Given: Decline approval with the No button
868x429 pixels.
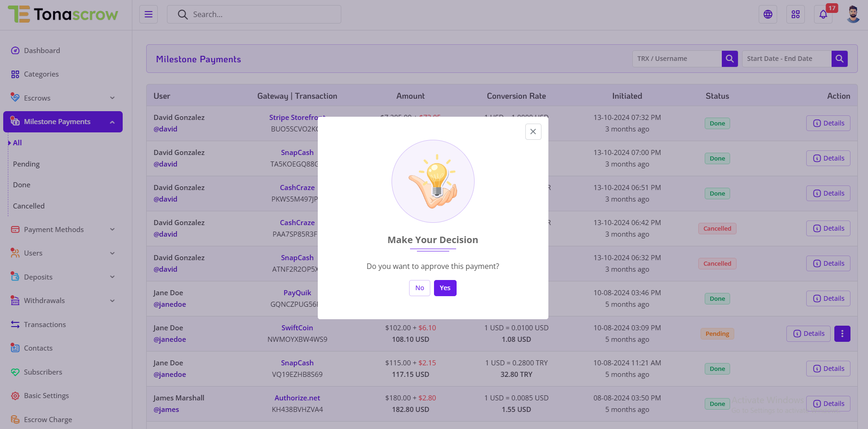Looking at the screenshot, I should (419, 288).
